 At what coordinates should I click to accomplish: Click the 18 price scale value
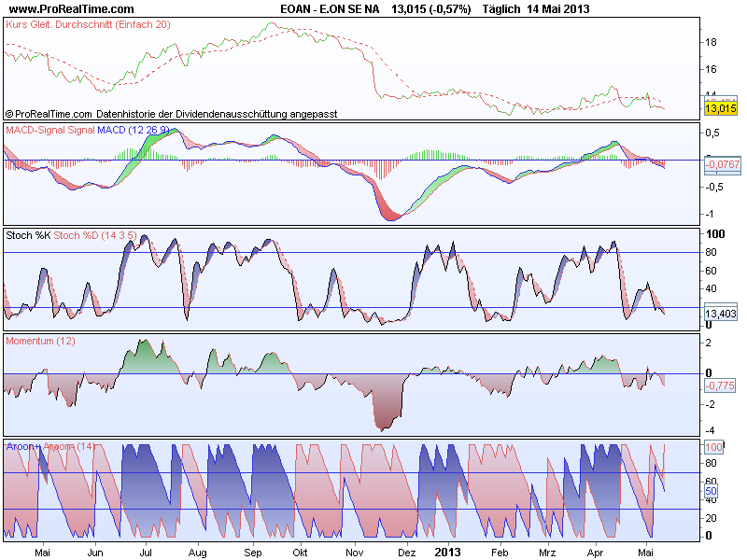click(711, 42)
